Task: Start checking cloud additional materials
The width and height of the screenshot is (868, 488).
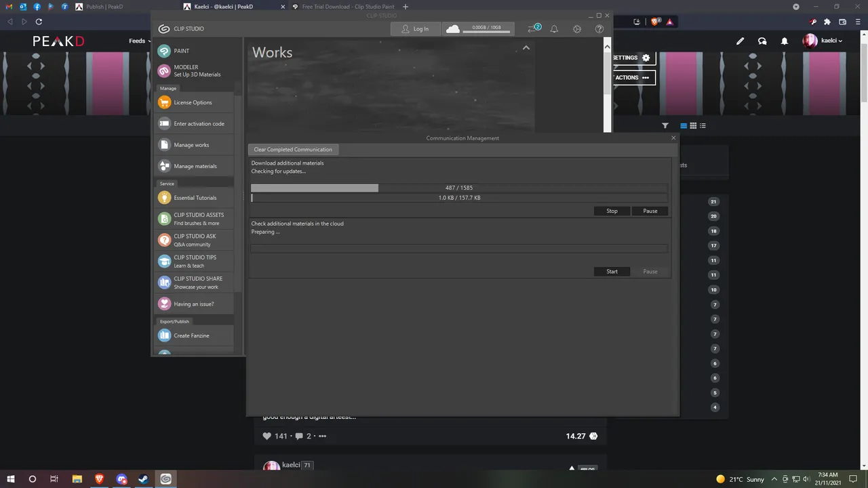Action: click(612, 271)
